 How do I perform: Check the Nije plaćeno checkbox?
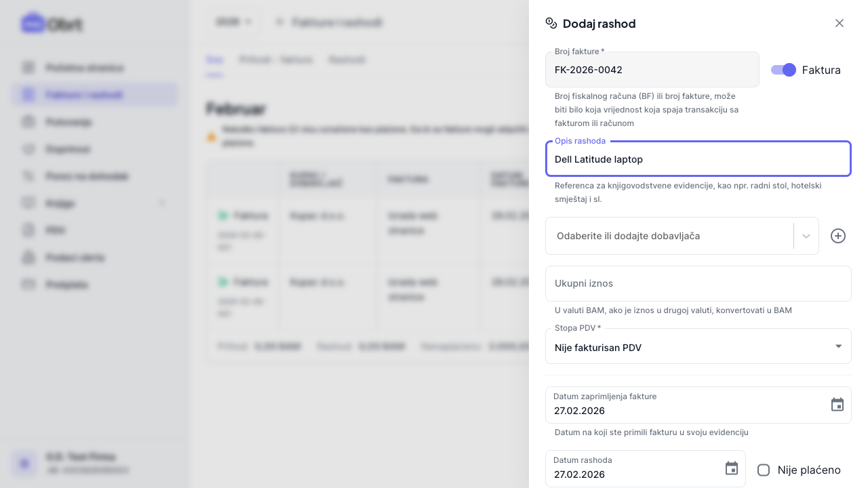click(x=764, y=470)
